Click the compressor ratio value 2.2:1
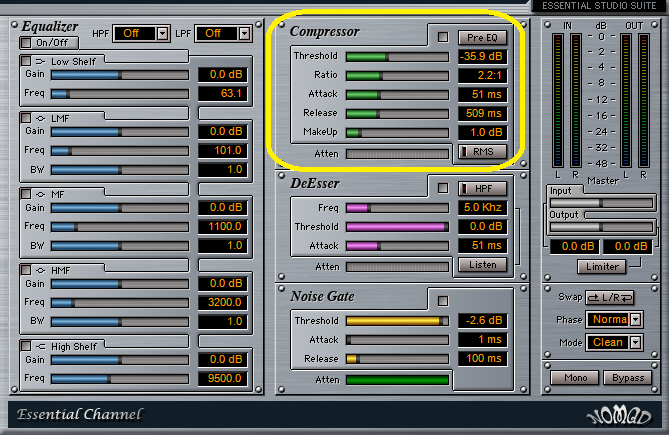Viewport: 669px width, 435px height. pyautogui.click(x=482, y=75)
